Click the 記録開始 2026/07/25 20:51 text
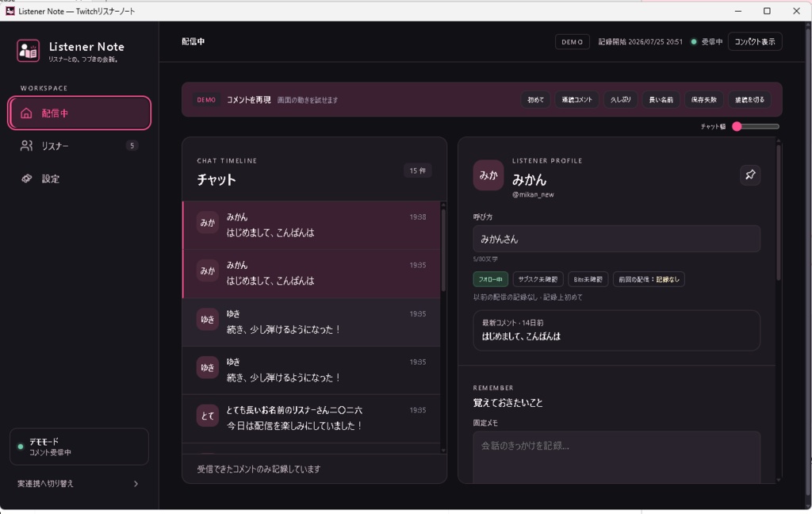The image size is (812, 514). pos(640,42)
